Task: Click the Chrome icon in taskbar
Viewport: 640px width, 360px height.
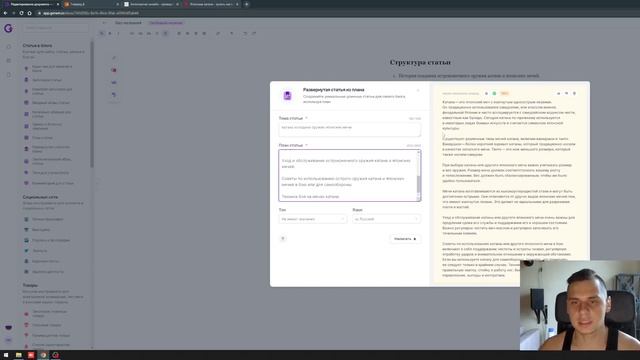Action: point(43,355)
